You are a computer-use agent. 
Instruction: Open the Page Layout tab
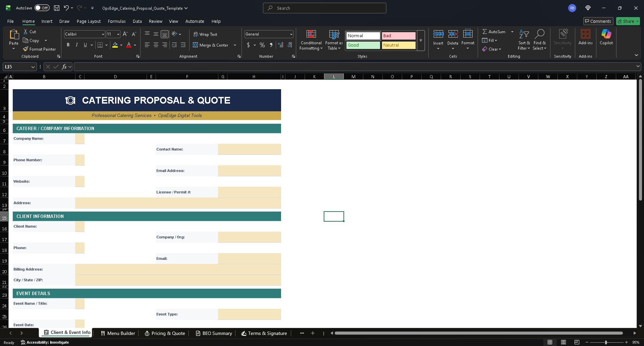89,21
